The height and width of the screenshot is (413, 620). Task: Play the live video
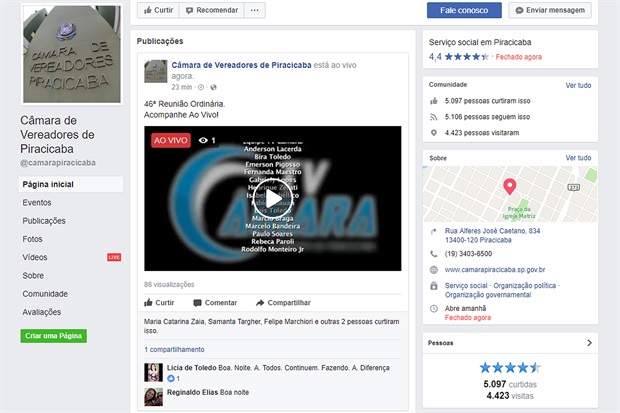tap(273, 199)
